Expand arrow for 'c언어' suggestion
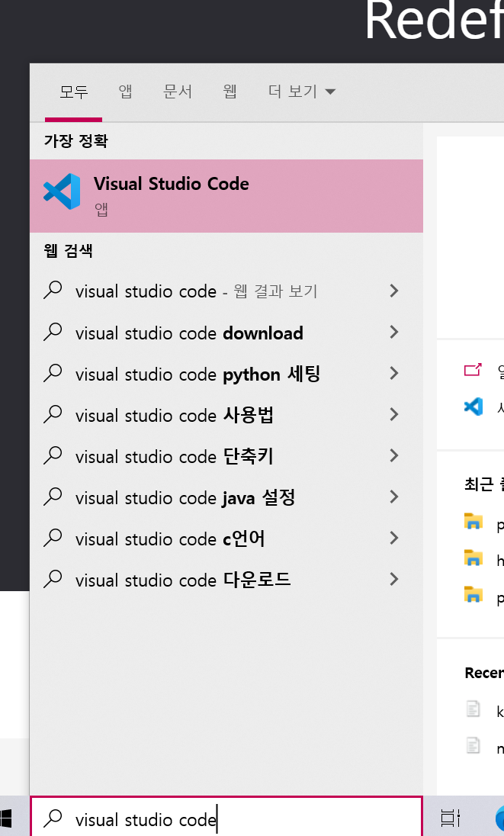 [394, 538]
